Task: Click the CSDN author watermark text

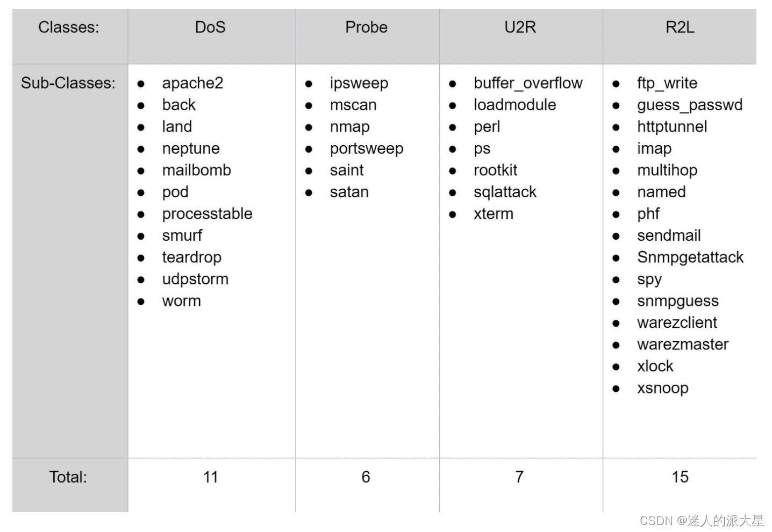Action: click(702, 521)
